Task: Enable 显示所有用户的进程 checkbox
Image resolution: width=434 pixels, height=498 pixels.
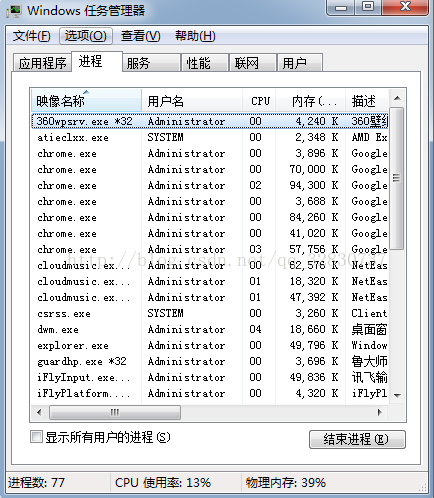Action: coord(36,437)
